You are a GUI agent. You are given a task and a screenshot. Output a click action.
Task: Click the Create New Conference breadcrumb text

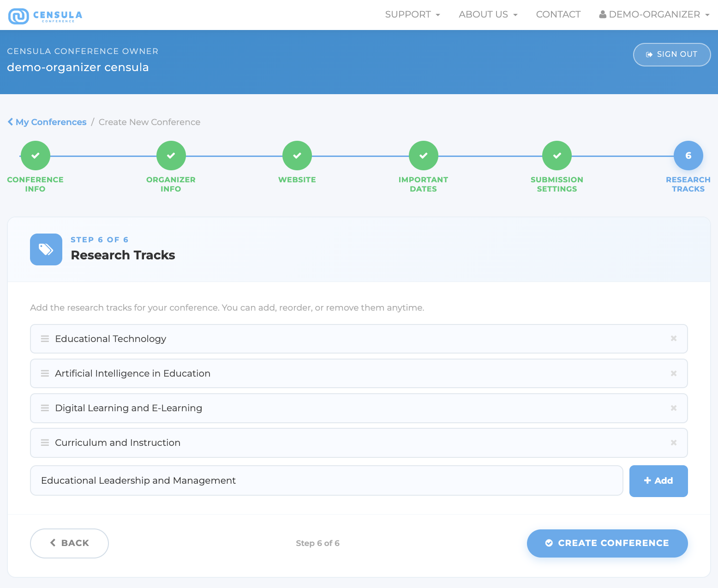[150, 122]
